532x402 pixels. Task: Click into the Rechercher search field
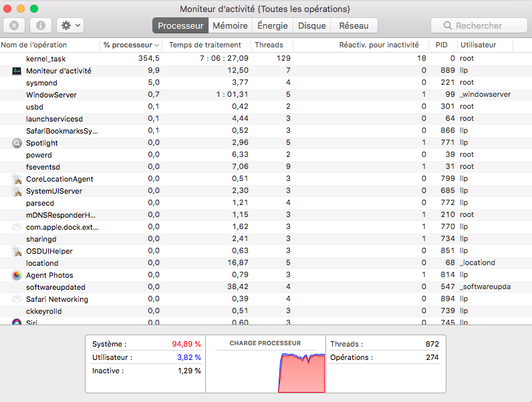(479, 25)
